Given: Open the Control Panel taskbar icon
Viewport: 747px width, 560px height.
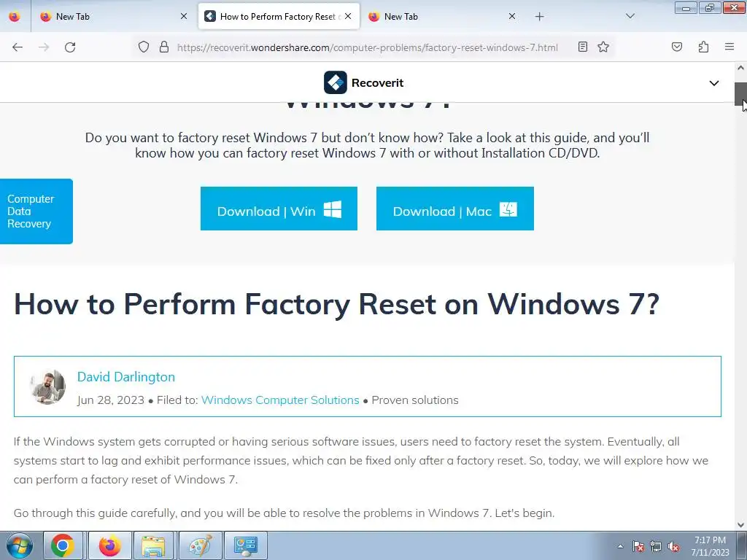Looking at the screenshot, I should [x=246, y=545].
